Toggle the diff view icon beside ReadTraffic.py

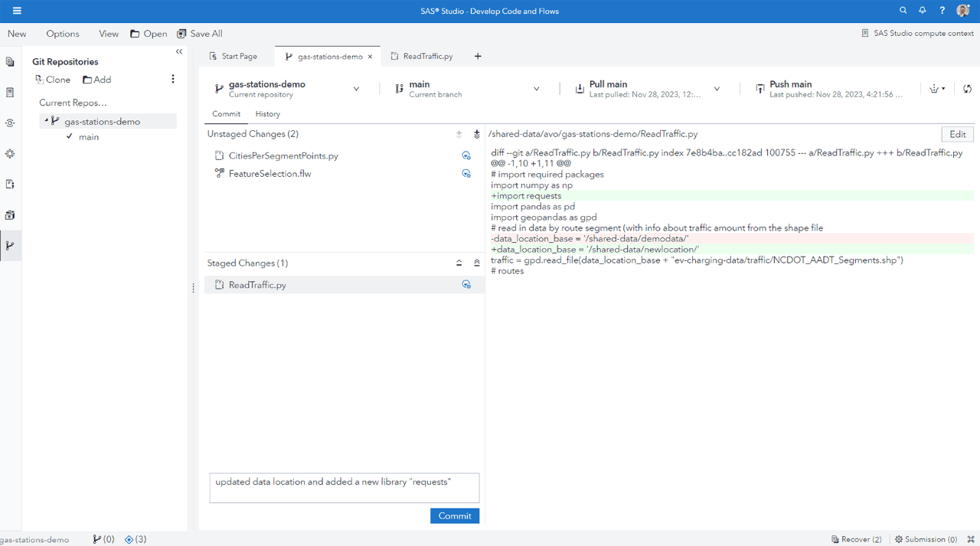pos(466,283)
